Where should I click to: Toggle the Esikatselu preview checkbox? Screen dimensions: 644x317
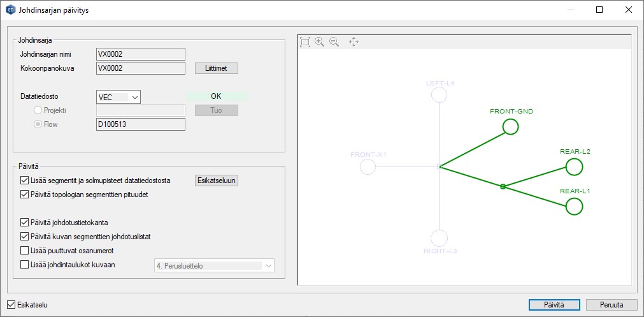11,305
